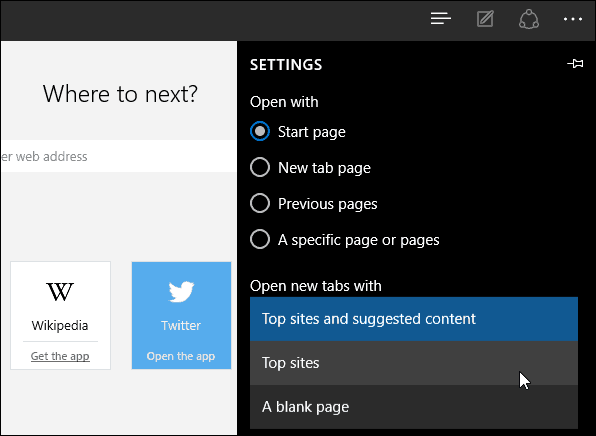Click the Get the app link
596x436 pixels.
(60, 356)
